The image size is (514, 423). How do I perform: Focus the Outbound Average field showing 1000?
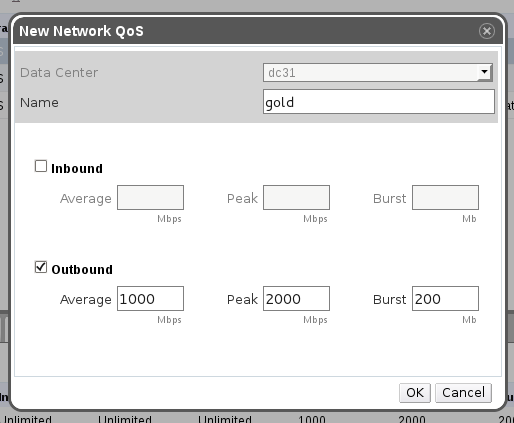point(150,299)
